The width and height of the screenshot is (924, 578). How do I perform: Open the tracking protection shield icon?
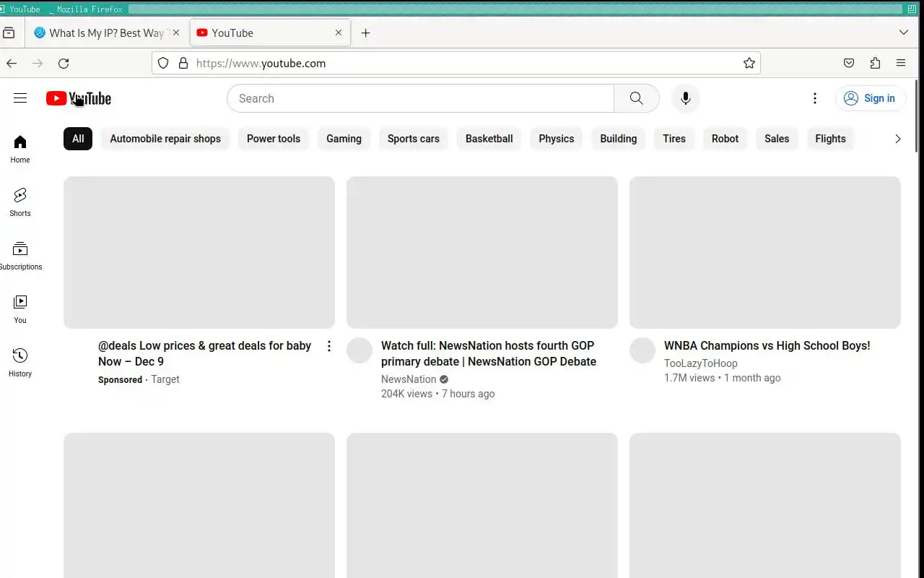pos(163,64)
